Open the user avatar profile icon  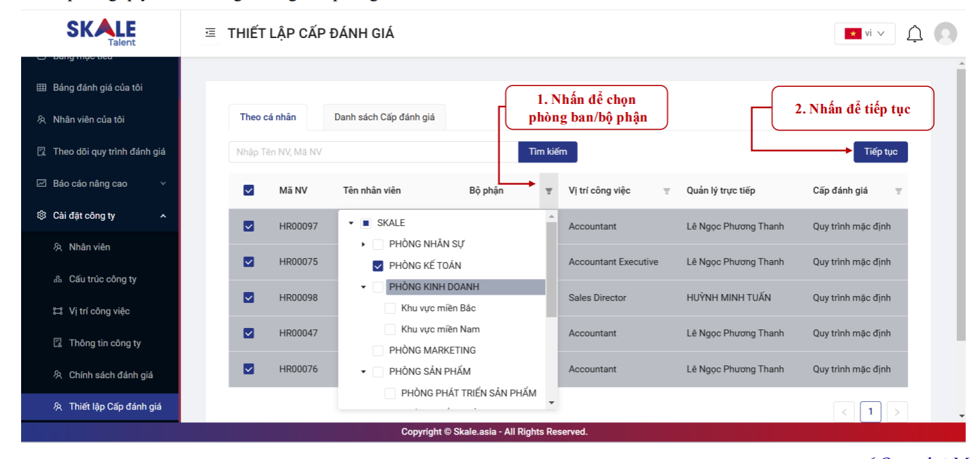coord(945,34)
